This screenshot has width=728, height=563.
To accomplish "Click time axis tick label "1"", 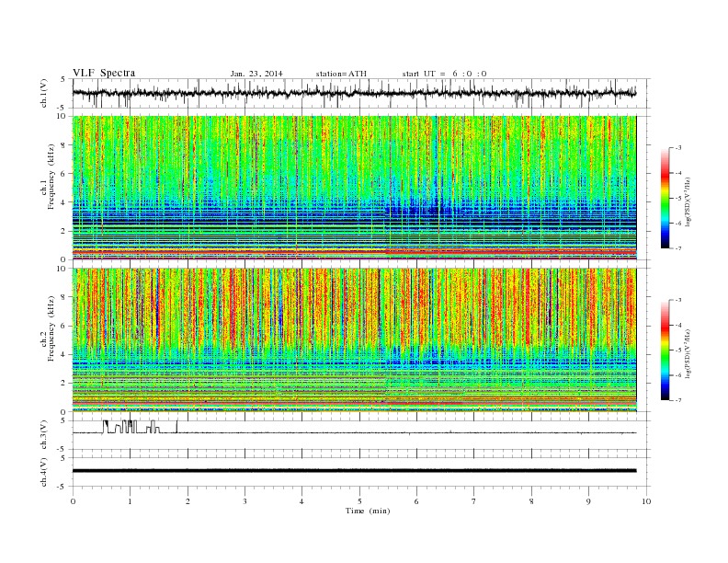I will tap(130, 501).
